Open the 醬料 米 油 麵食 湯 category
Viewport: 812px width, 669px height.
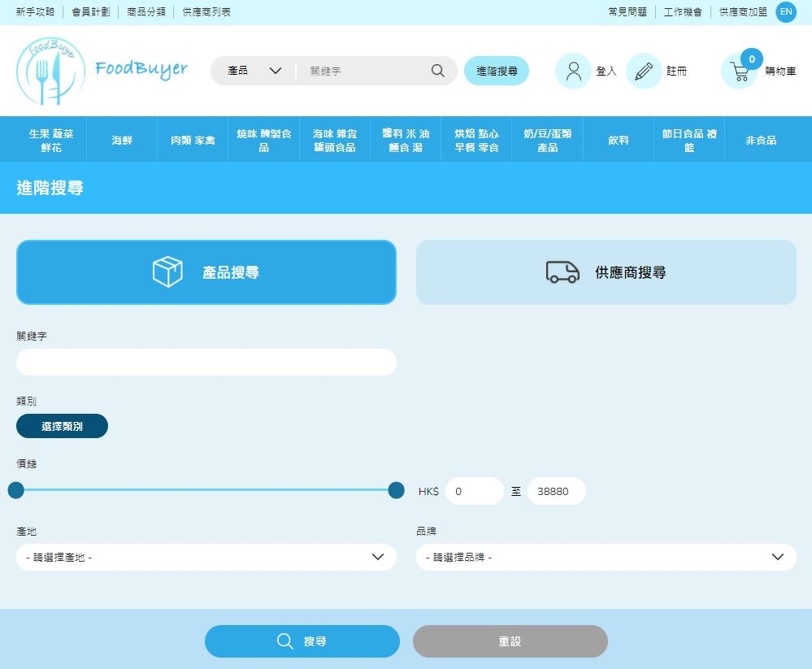point(406,140)
